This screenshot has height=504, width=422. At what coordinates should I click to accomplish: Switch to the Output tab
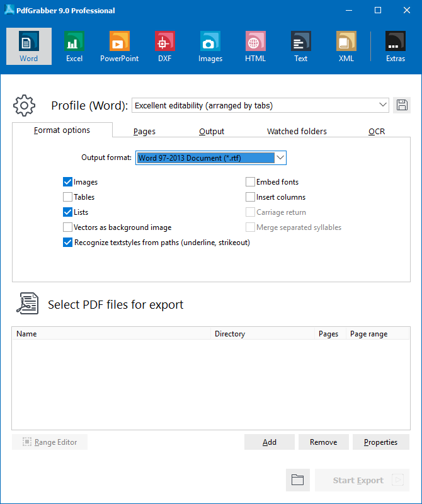pyautogui.click(x=212, y=132)
